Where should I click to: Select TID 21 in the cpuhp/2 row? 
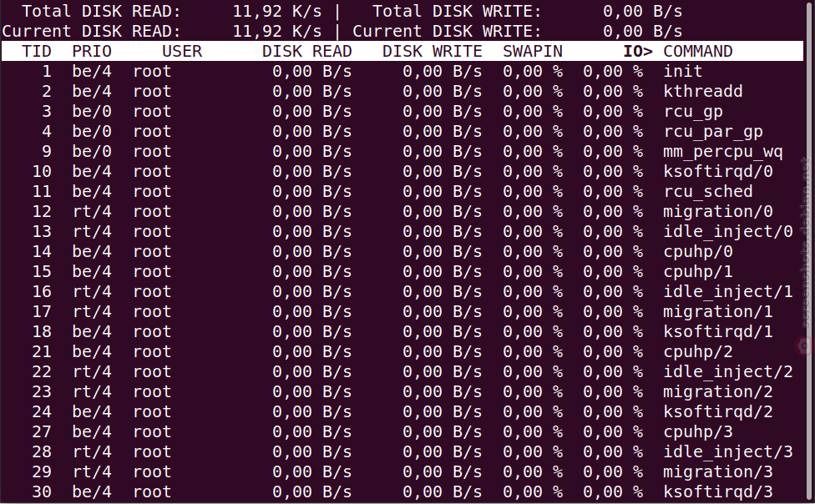(x=42, y=352)
